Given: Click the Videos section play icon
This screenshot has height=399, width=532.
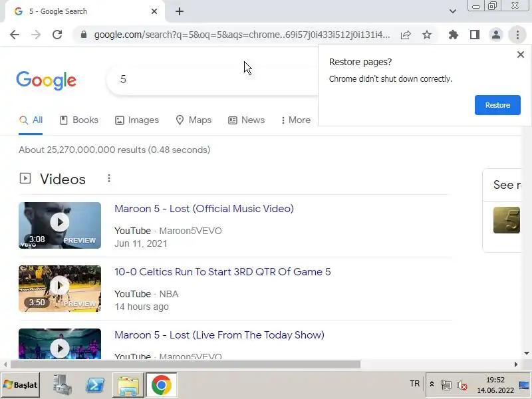Looking at the screenshot, I should point(25,178).
